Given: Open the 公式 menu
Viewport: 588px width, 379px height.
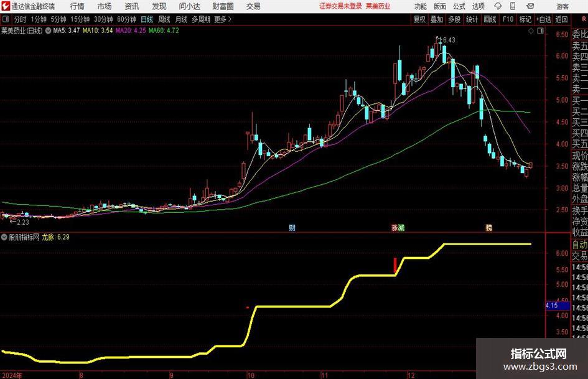Looking at the screenshot, I should 459,6.
